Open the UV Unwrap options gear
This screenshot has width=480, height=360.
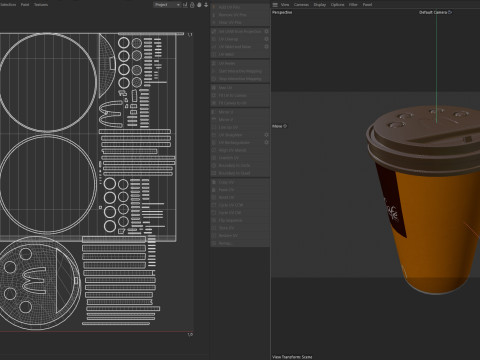pos(266,39)
